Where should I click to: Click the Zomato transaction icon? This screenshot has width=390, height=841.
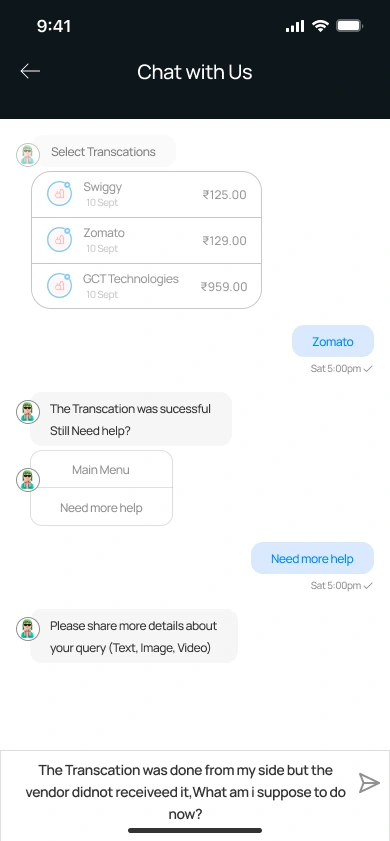pyautogui.click(x=60, y=240)
